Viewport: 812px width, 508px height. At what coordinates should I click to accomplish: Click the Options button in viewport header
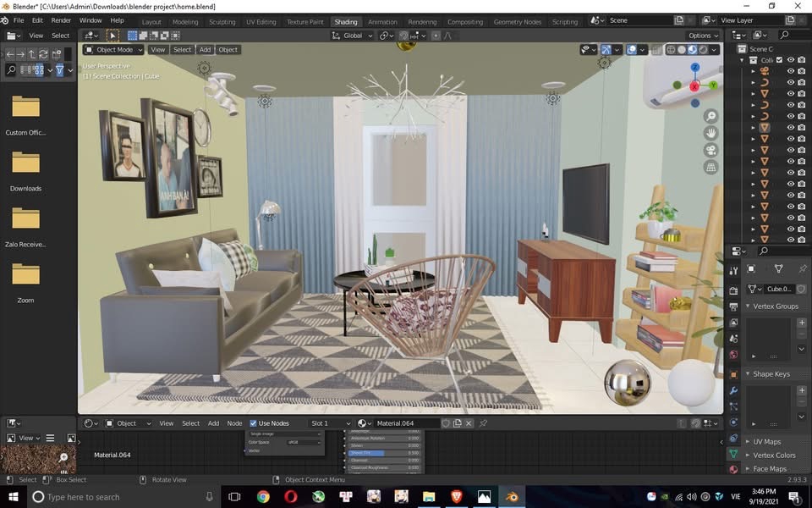(x=702, y=36)
